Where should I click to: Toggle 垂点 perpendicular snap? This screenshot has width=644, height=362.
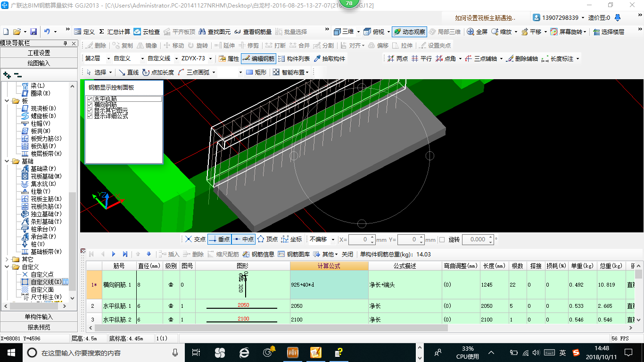click(219, 239)
